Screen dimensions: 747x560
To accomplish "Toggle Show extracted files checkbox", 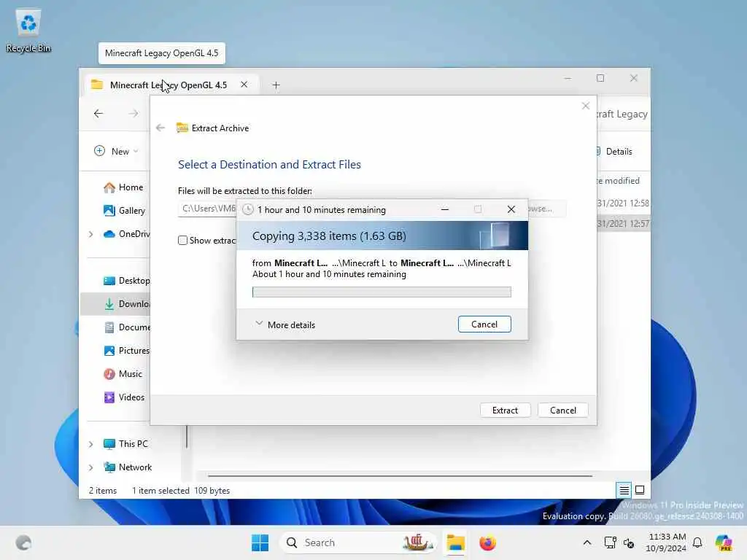I will point(182,241).
